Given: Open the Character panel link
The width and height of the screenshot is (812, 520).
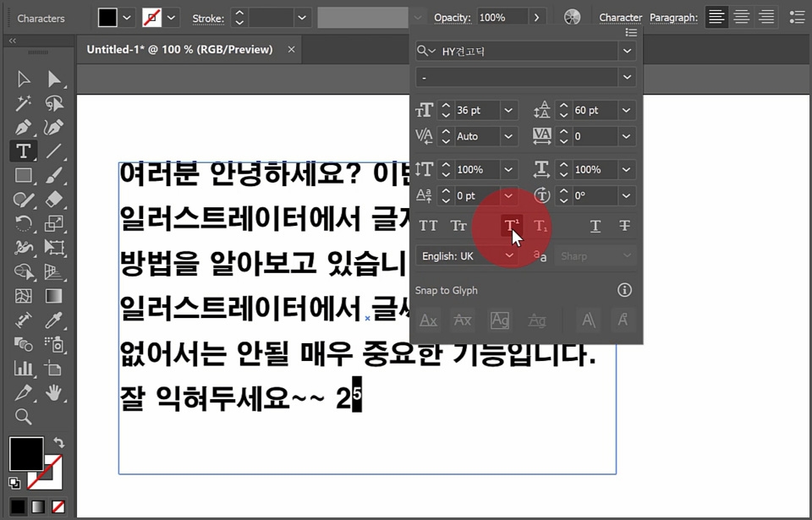Looking at the screenshot, I should [x=620, y=18].
